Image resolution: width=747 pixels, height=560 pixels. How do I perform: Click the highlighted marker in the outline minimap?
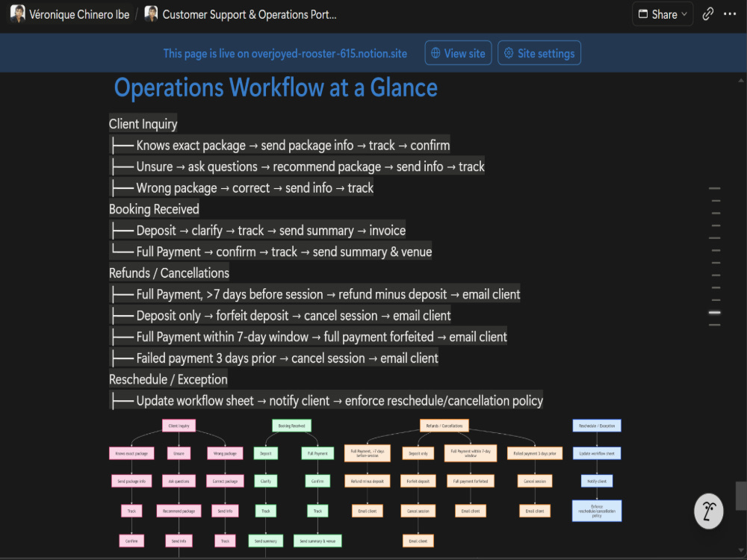click(x=715, y=312)
